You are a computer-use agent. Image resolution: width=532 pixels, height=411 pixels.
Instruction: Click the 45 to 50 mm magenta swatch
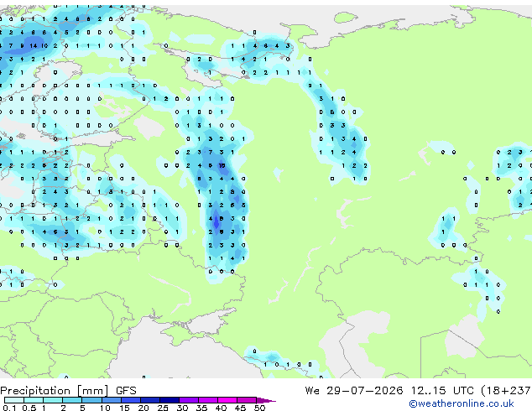[247, 400]
